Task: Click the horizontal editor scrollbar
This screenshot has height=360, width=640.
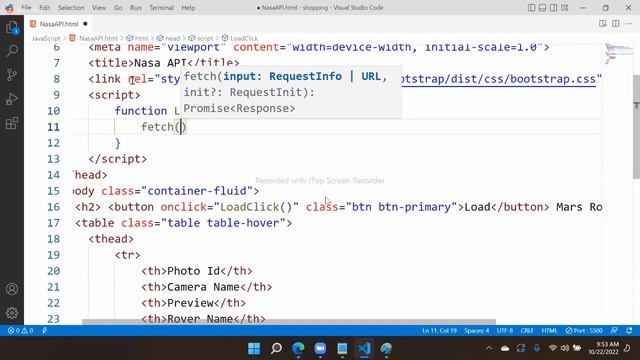Action: click(x=289, y=322)
